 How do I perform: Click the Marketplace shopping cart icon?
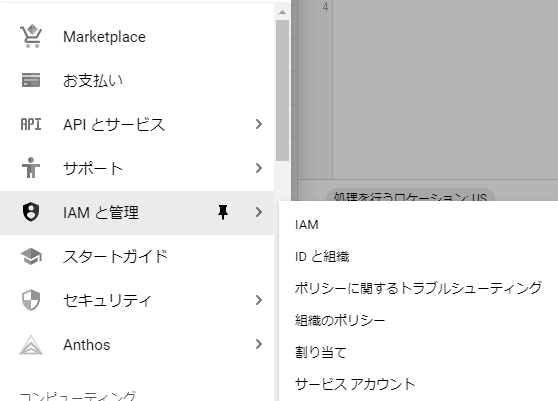[31, 36]
